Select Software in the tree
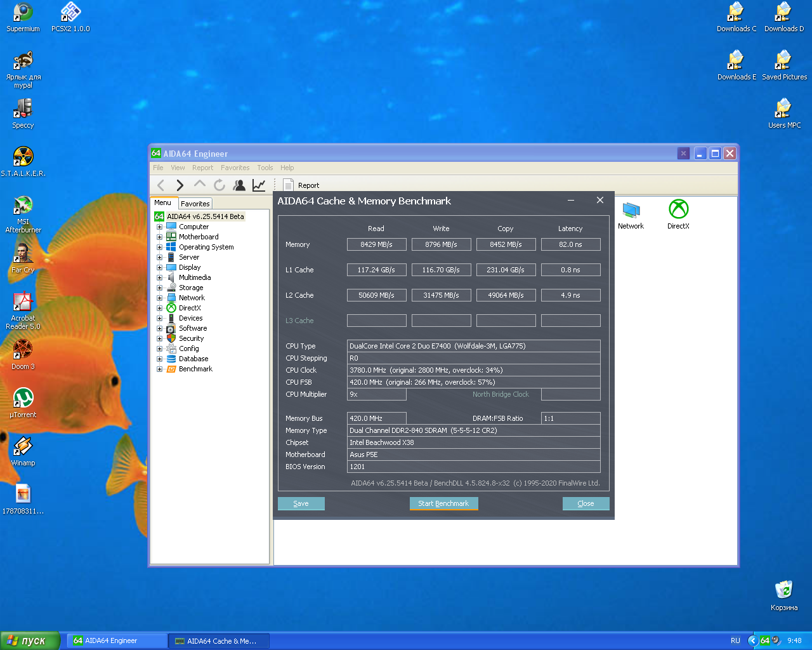 point(193,328)
